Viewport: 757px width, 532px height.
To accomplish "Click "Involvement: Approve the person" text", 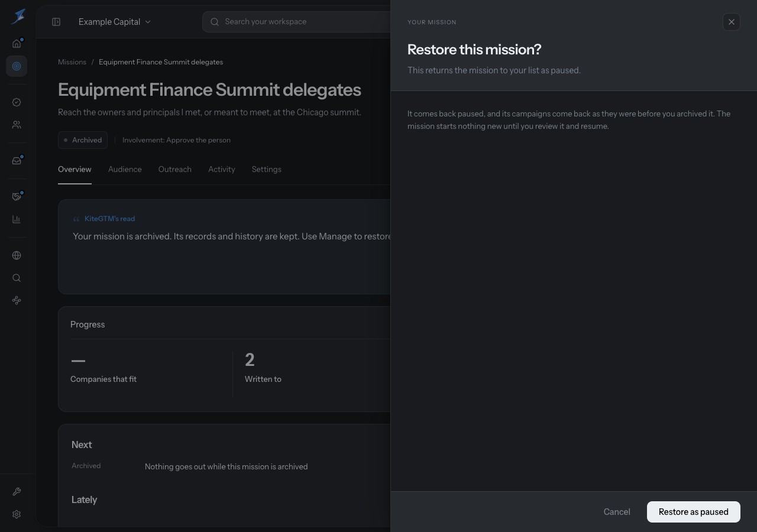I will [x=176, y=140].
